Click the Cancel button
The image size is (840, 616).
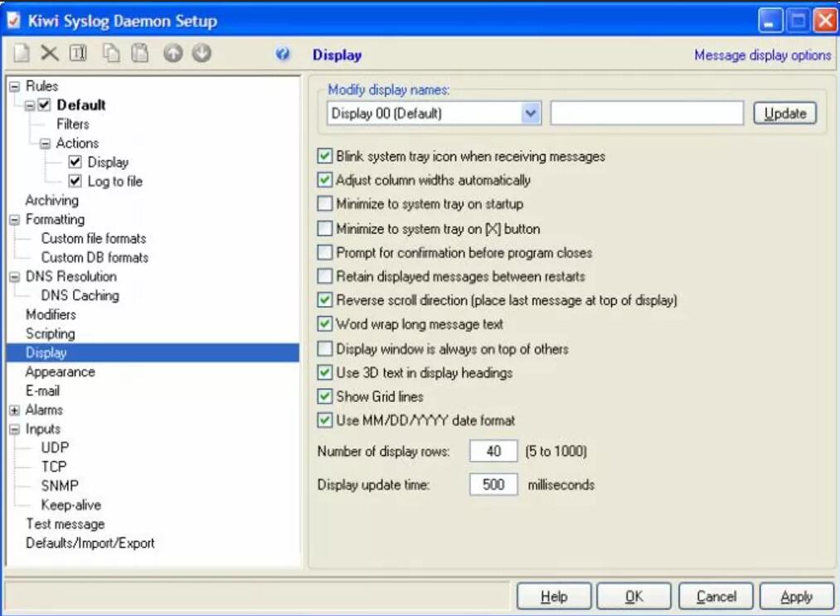pyautogui.click(x=716, y=596)
